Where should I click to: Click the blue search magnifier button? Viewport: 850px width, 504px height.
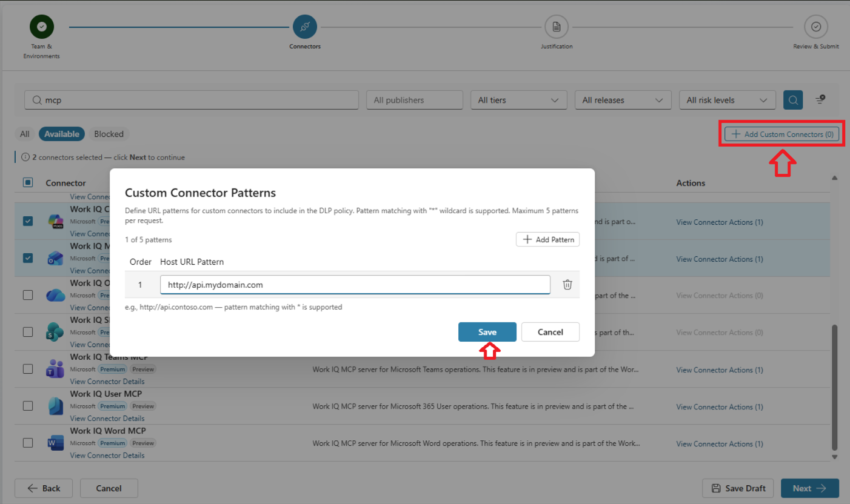tap(793, 100)
